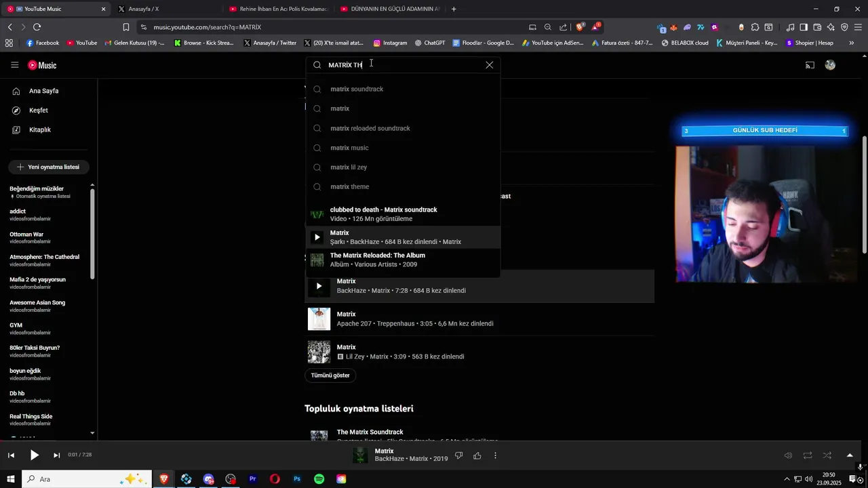Click the cast to device icon
The height and width of the screenshot is (488, 868).
point(810,65)
